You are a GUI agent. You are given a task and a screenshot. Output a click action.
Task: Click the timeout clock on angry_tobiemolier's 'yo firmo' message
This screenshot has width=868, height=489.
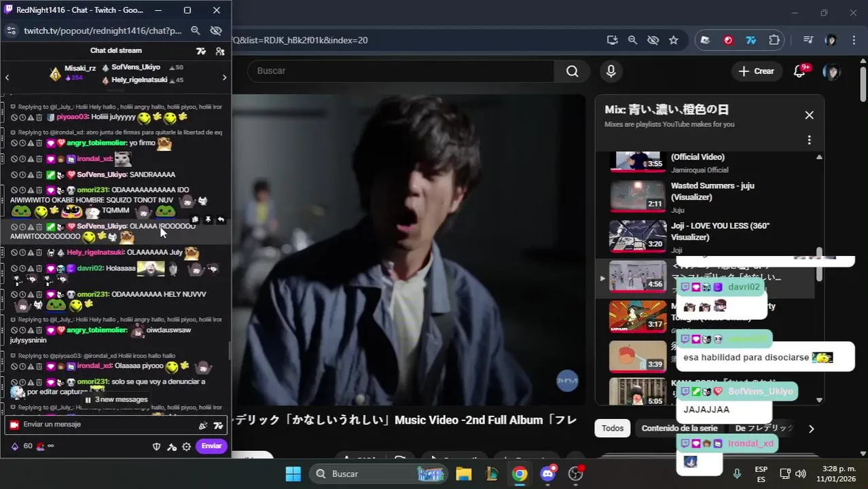pos(22,143)
